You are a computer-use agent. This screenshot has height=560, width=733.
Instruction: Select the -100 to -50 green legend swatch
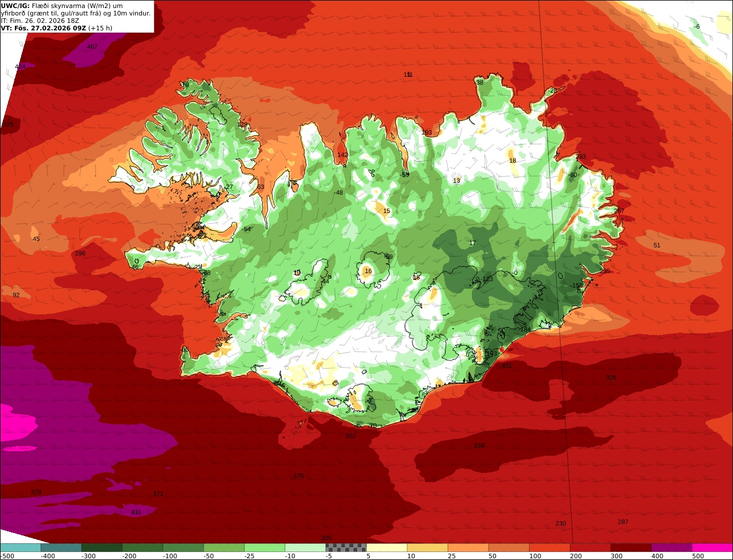(183, 547)
